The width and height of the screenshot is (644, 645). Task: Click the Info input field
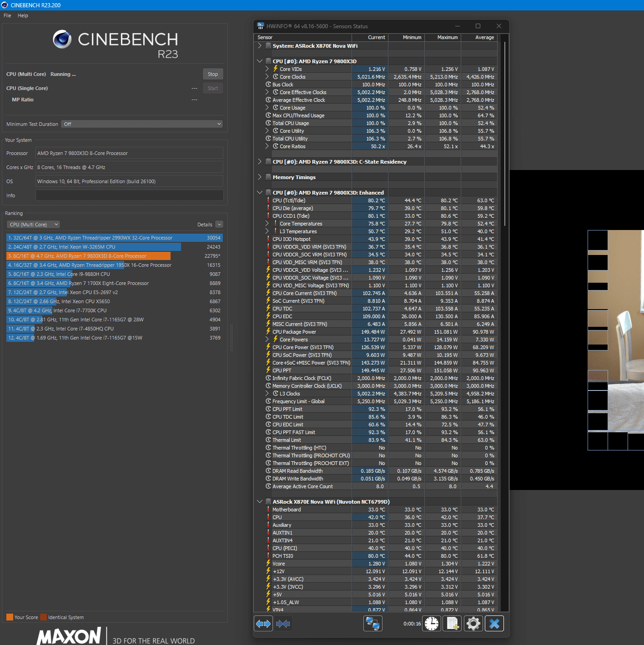(x=130, y=195)
